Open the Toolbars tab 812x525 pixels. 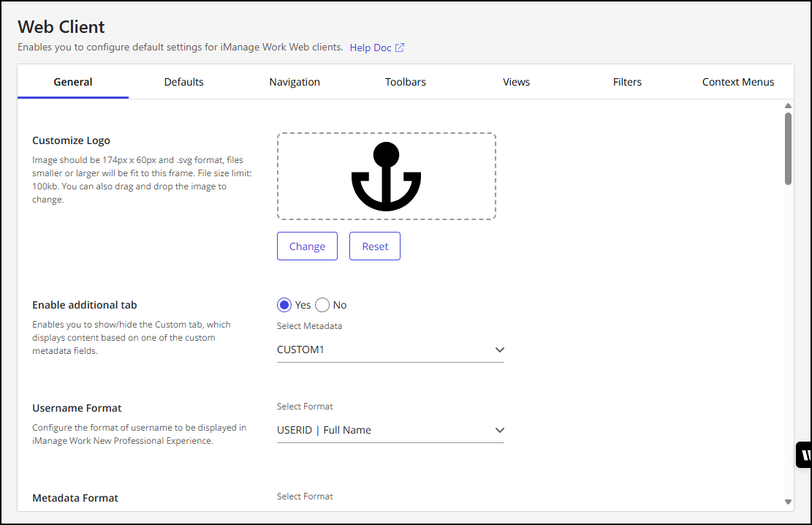click(406, 82)
